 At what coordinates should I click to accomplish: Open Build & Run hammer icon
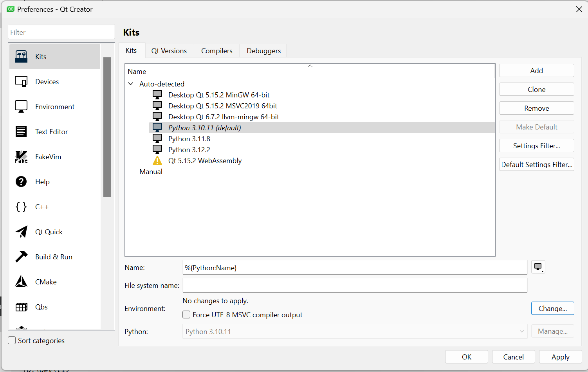[21, 257]
